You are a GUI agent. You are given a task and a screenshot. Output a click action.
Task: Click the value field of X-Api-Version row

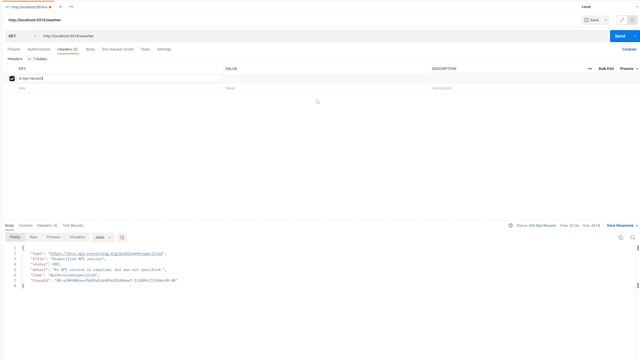[x=327, y=78]
